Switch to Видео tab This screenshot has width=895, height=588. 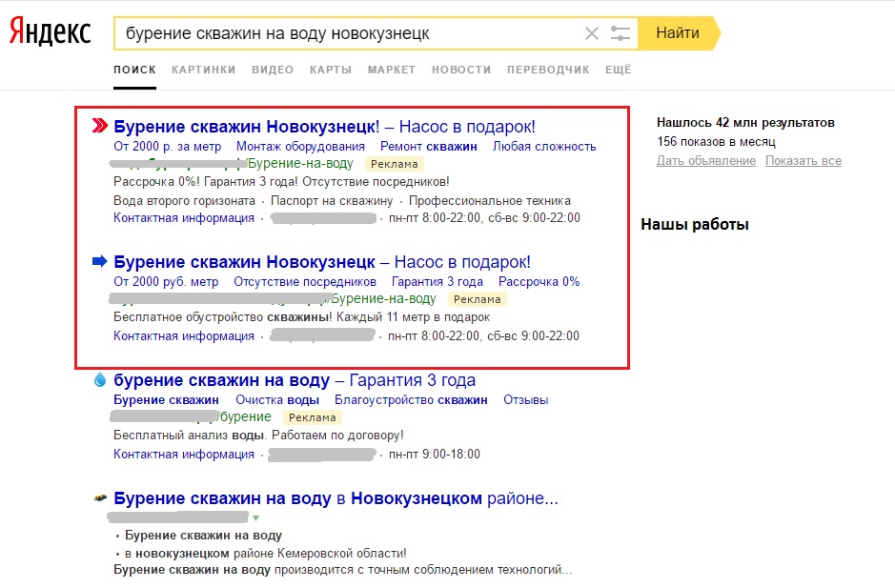[x=273, y=70]
